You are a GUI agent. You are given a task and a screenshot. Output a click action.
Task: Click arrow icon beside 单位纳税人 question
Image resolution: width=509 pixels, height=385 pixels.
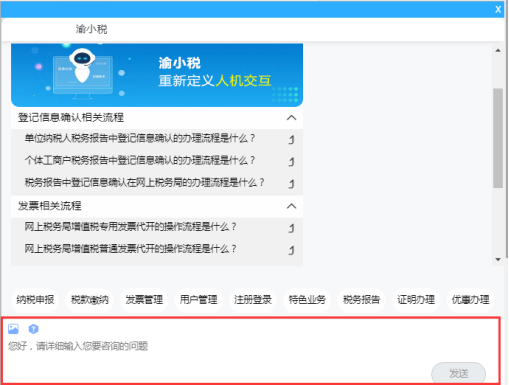(x=291, y=139)
